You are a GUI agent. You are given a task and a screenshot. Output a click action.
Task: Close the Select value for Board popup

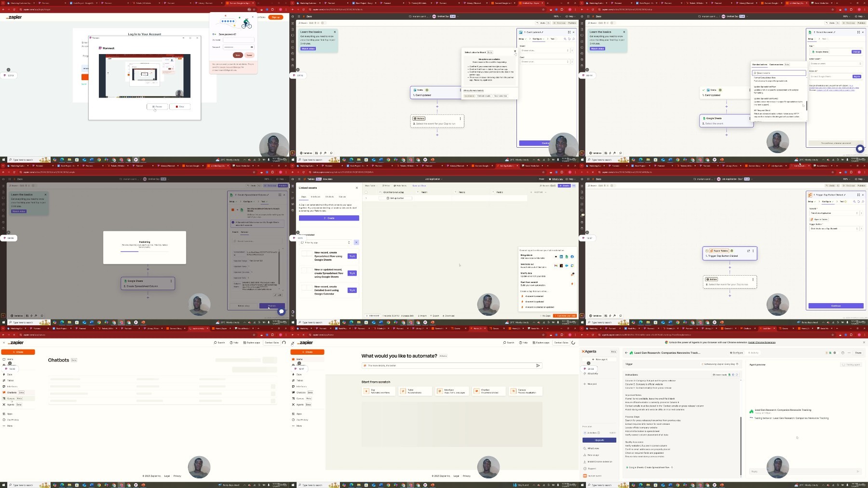click(x=515, y=51)
